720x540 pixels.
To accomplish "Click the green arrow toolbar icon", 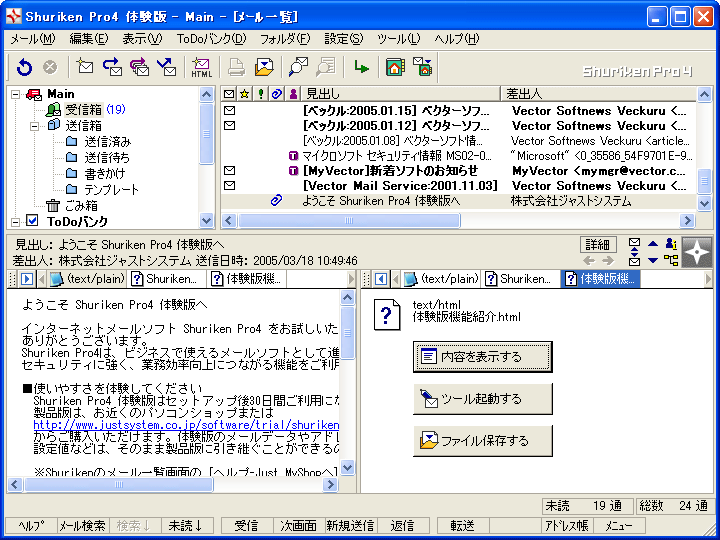I will tap(361, 68).
